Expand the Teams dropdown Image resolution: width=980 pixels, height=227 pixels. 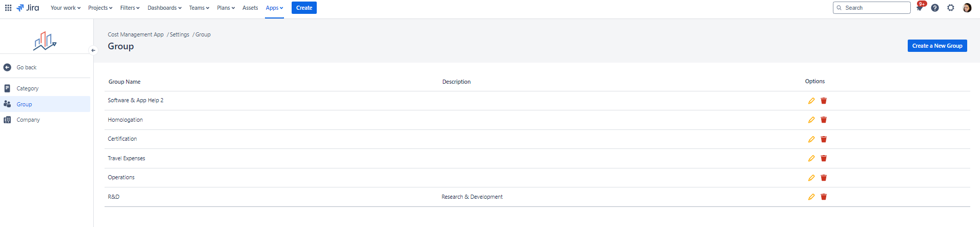pos(199,8)
